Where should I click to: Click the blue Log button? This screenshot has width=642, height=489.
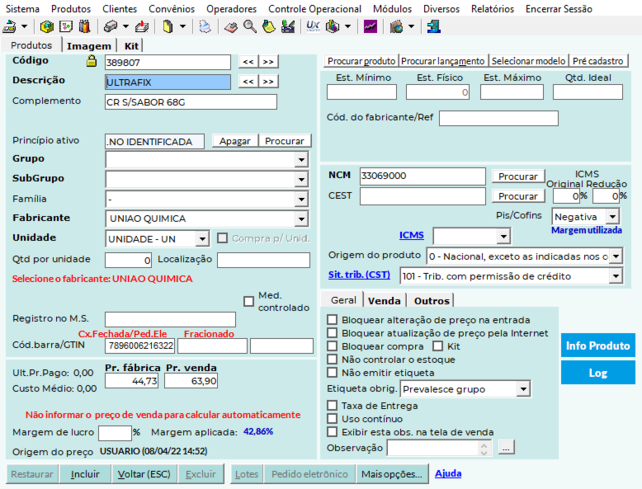(x=598, y=373)
